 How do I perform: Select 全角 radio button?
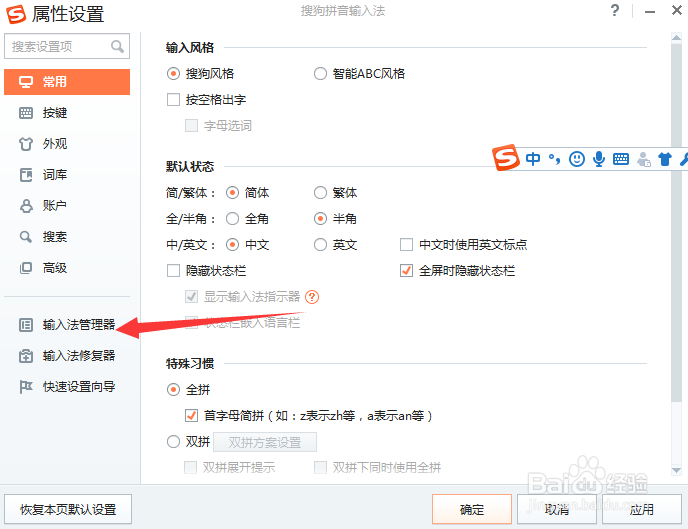click(232, 218)
